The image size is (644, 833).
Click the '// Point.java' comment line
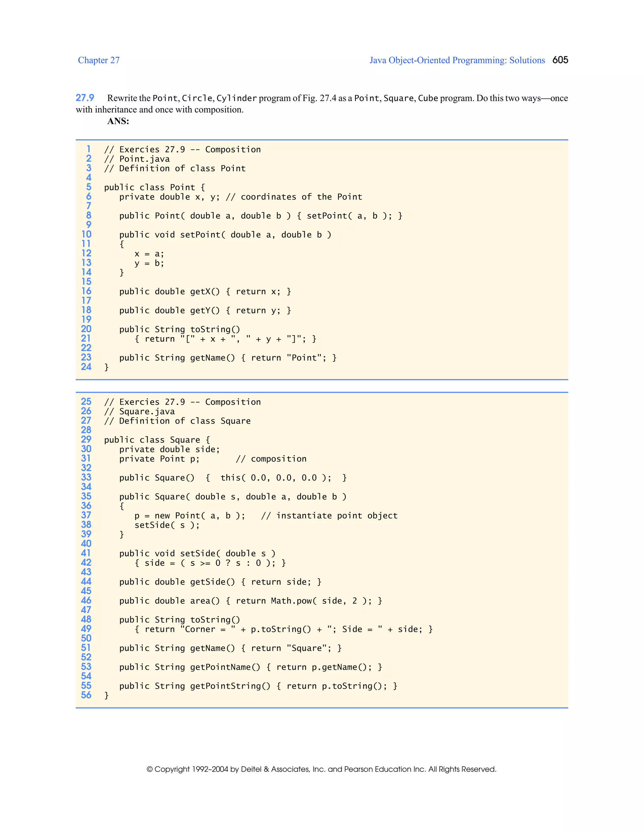[137, 159]
